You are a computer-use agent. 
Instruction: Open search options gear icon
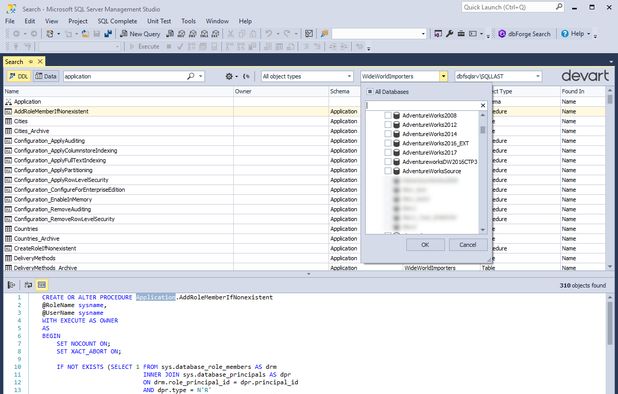tap(229, 76)
